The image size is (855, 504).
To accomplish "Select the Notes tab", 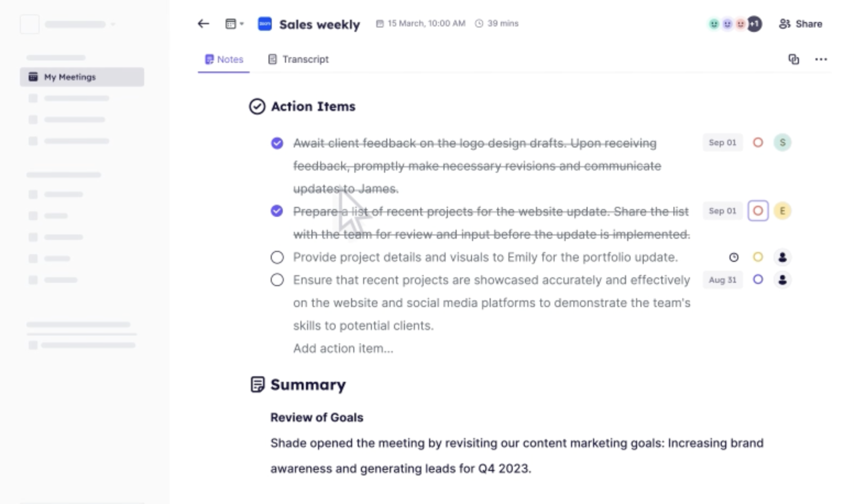I will tap(223, 59).
